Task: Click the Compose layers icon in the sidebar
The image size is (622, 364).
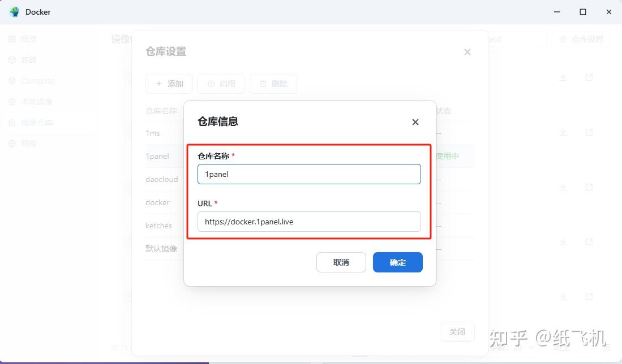Action: [11, 80]
